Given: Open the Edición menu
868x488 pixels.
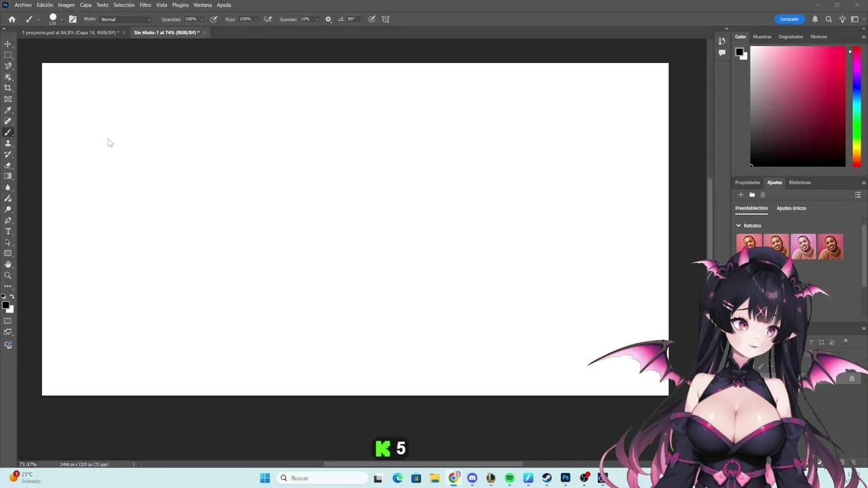Looking at the screenshot, I should 45,5.
